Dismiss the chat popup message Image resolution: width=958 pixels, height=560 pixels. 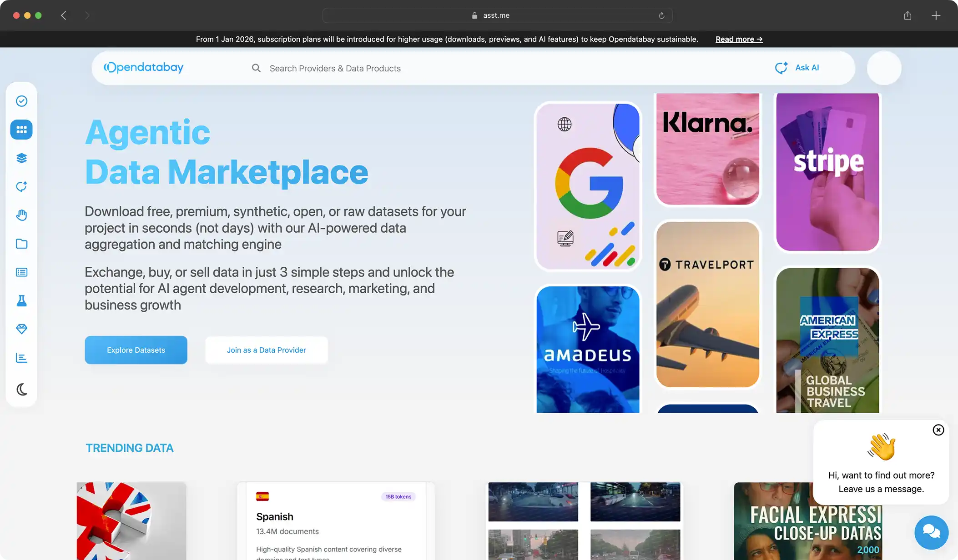click(938, 430)
